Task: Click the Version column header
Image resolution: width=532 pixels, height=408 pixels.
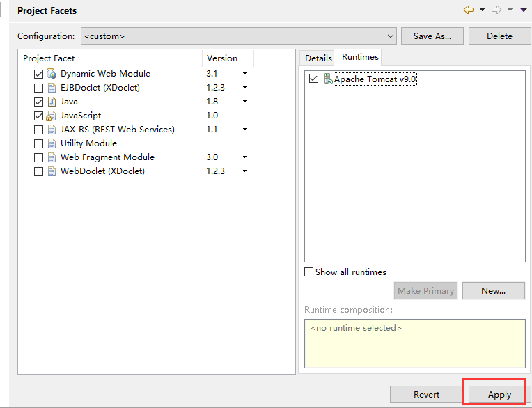Action: point(228,58)
